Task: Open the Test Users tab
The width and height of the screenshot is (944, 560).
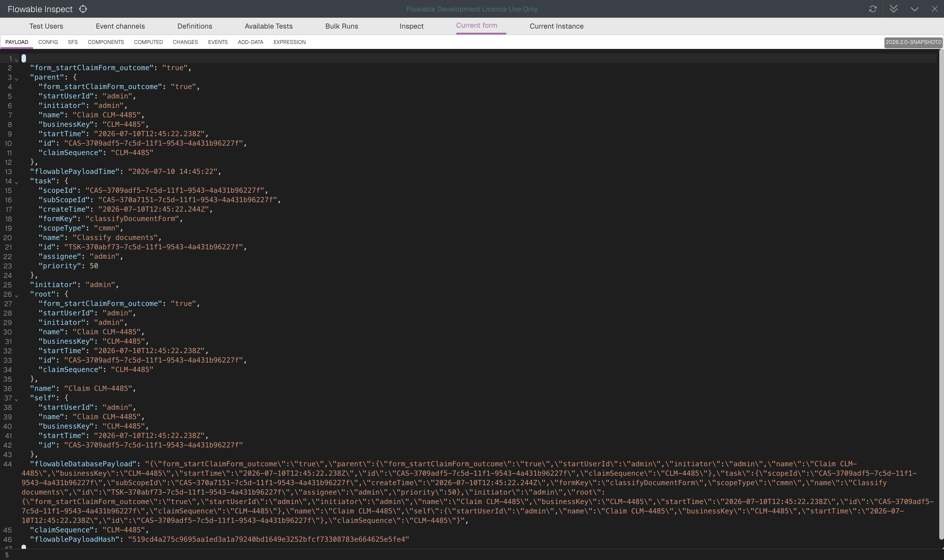Action: 46,26
